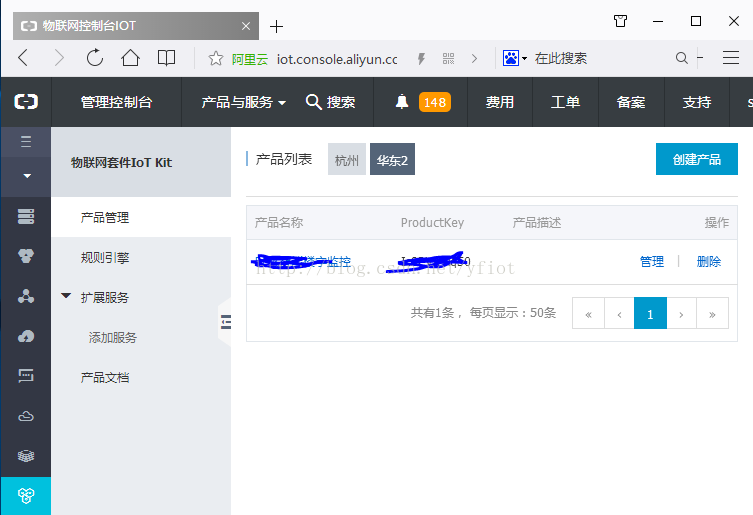Click the 产品描述 column header
The width and height of the screenshot is (753, 515).
coord(536,222)
